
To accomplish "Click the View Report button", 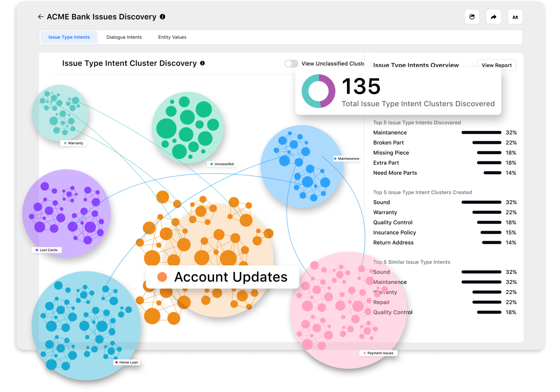I will click(x=496, y=65).
